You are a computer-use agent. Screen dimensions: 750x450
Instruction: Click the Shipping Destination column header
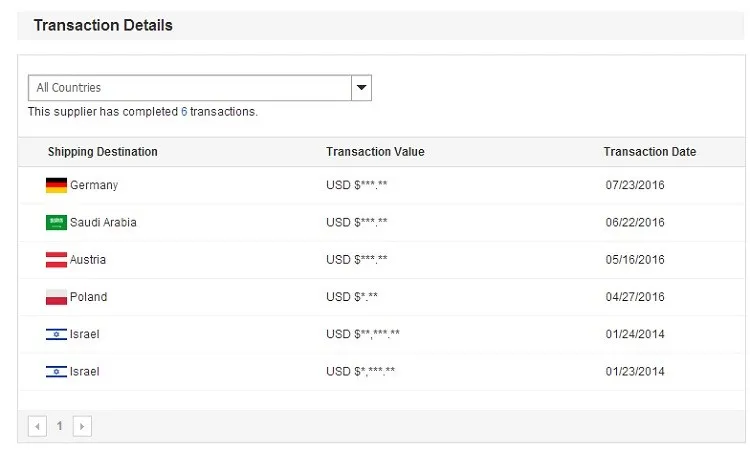(x=102, y=152)
